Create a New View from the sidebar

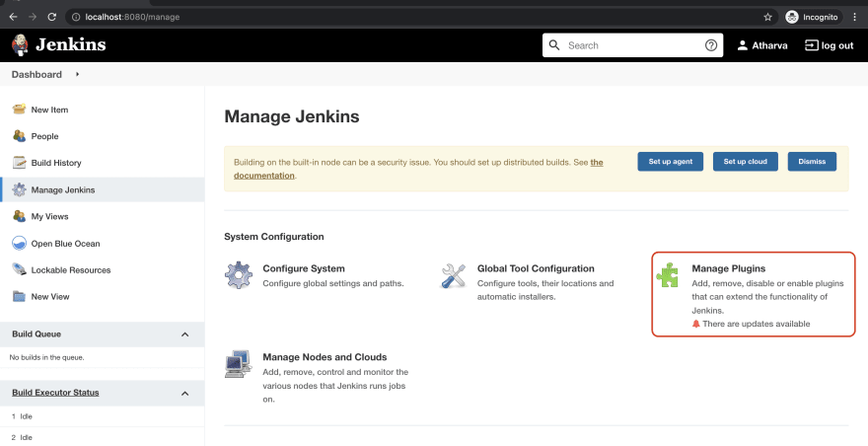(x=50, y=297)
